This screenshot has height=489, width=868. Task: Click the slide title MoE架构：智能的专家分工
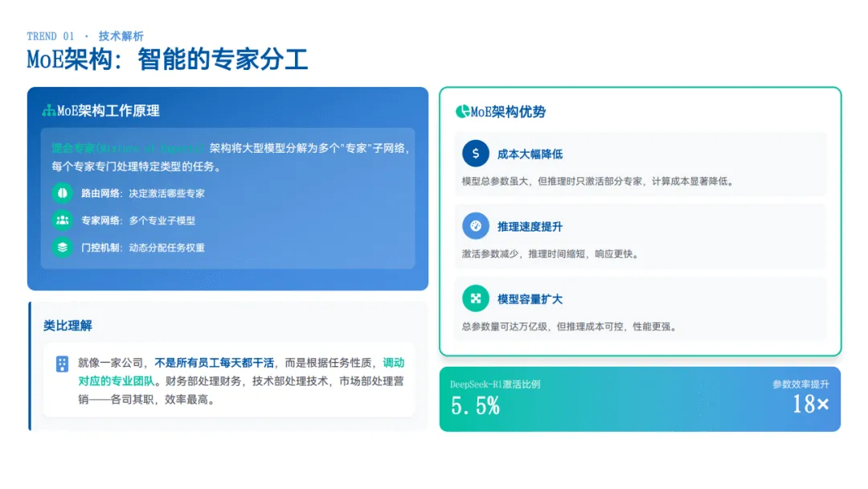167,60
